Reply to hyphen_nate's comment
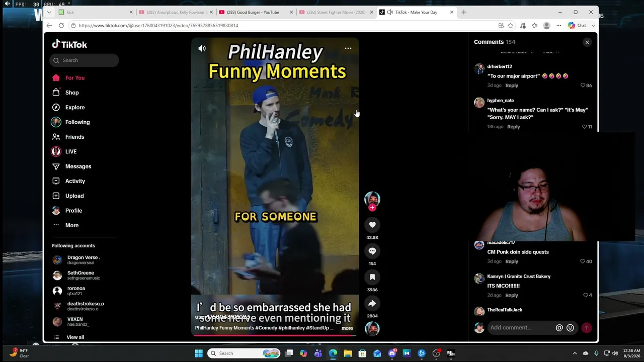 tap(514, 127)
